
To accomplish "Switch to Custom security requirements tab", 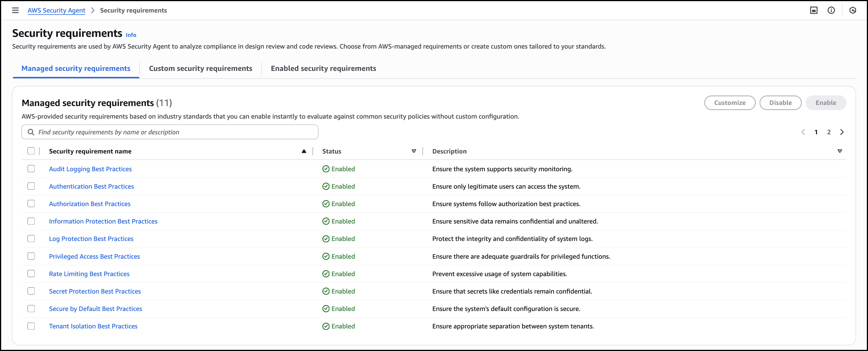I will [x=200, y=68].
